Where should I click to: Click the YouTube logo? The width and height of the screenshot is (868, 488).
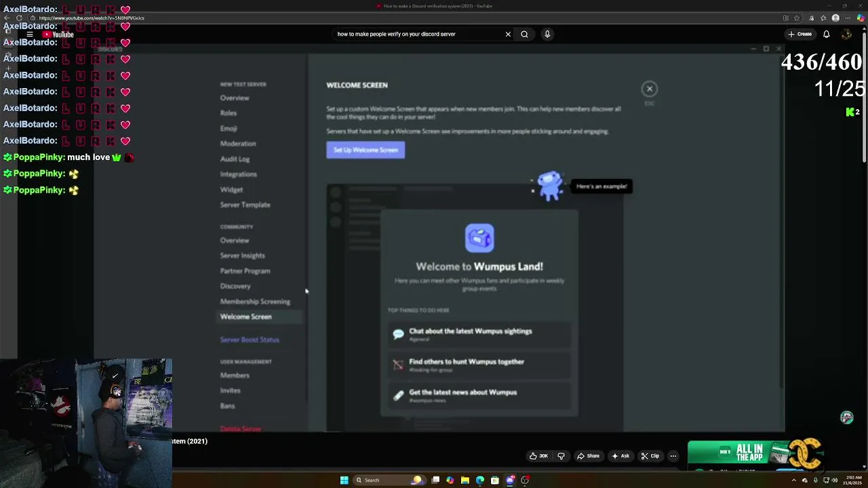coord(58,35)
